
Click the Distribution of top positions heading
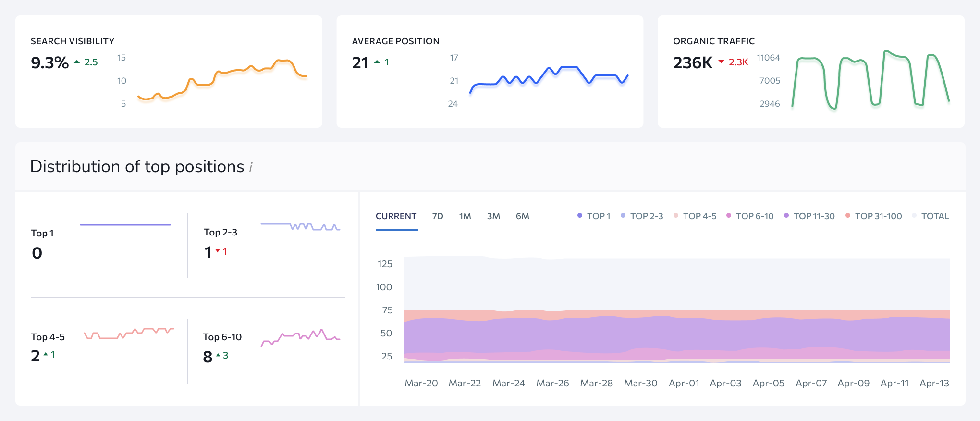click(137, 166)
